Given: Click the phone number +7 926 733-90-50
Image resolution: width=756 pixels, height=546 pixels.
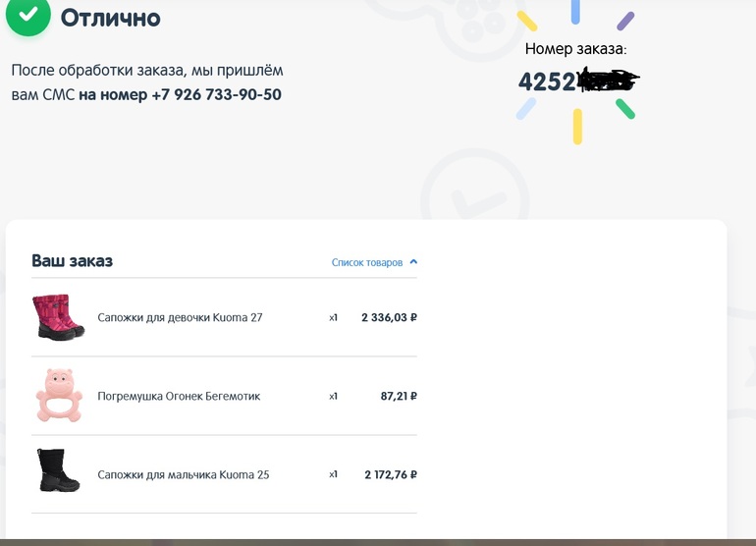Looking at the screenshot, I should click(216, 95).
